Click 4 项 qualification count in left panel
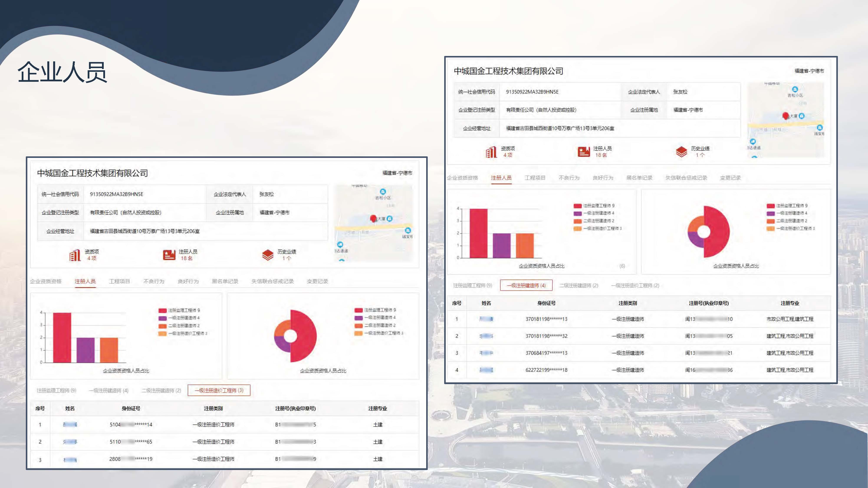 tap(92, 258)
